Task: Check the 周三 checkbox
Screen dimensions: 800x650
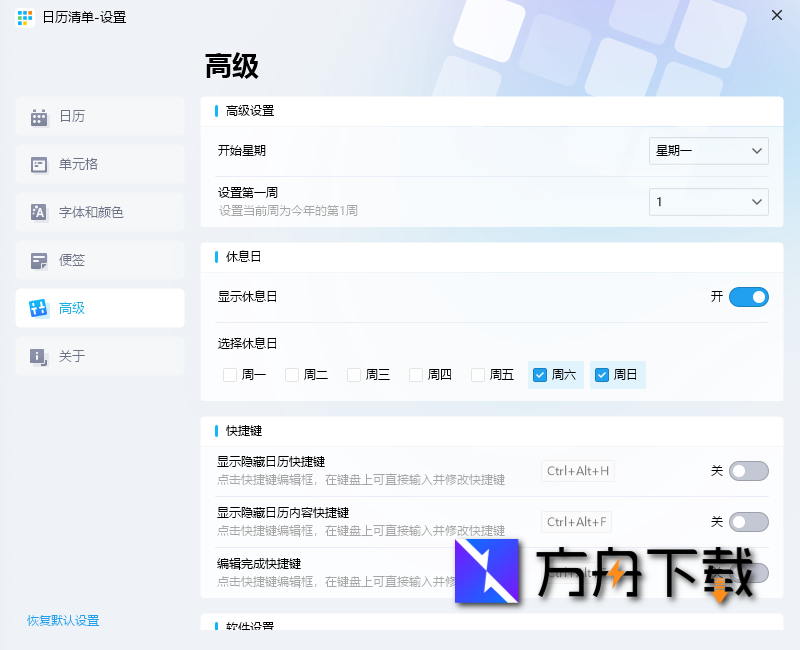Action: 353,374
